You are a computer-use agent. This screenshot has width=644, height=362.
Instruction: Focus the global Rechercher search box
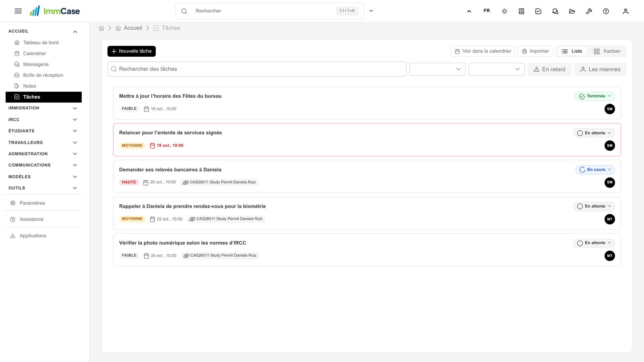click(270, 11)
